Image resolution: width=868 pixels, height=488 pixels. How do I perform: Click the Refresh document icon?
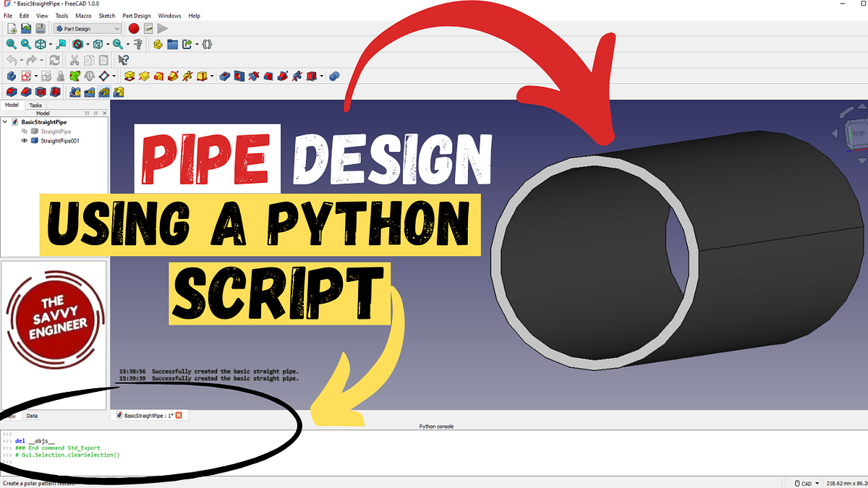pyautogui.click(x=54, y=59)
